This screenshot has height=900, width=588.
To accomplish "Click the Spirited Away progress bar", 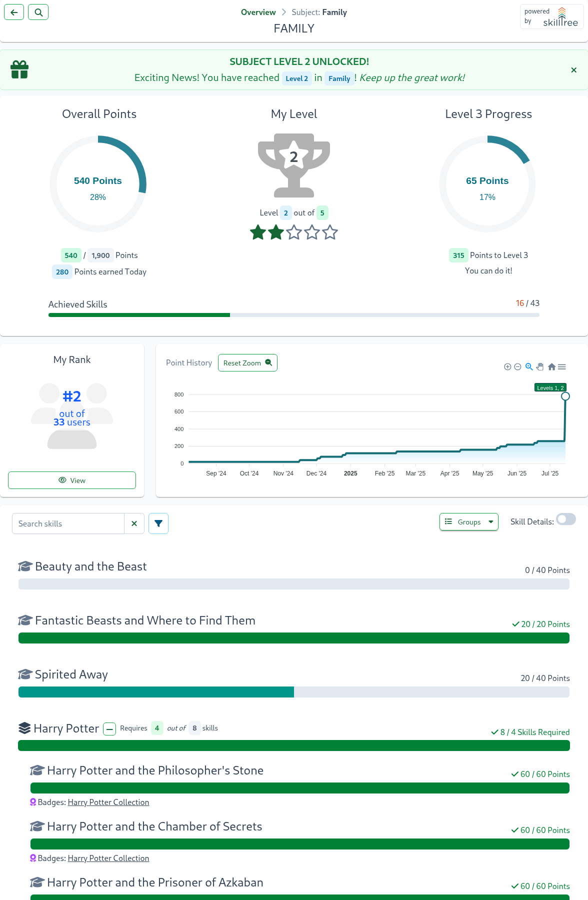I will pos(294,692).
